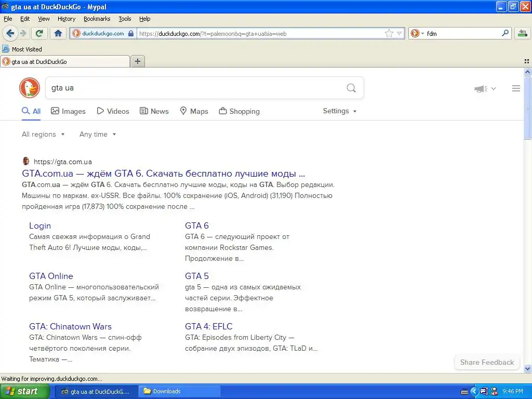Click the DuckDuckGo duck logo
The height and width of the screenshot is (399, 532).
[x=30, y=88]
